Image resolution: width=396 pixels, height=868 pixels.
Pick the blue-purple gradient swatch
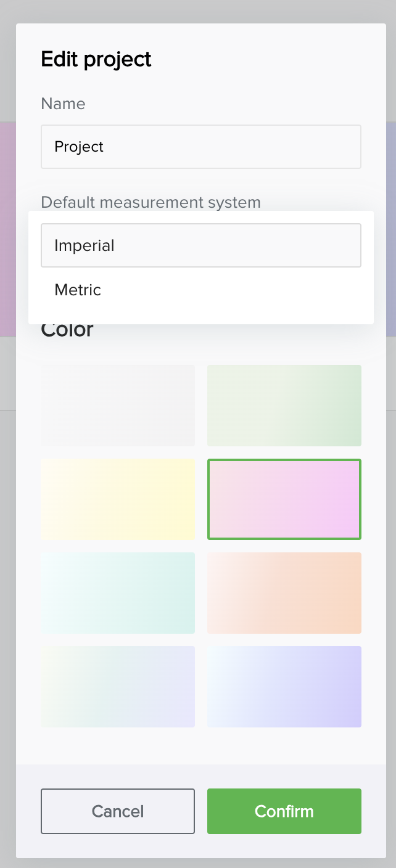pyautogui.click(x=284, y=687)
